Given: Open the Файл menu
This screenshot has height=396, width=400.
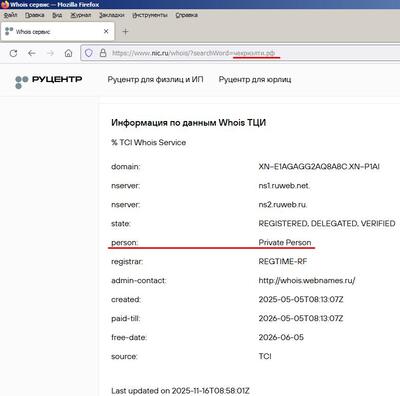Looking at the screenshot, I should 10,15.
